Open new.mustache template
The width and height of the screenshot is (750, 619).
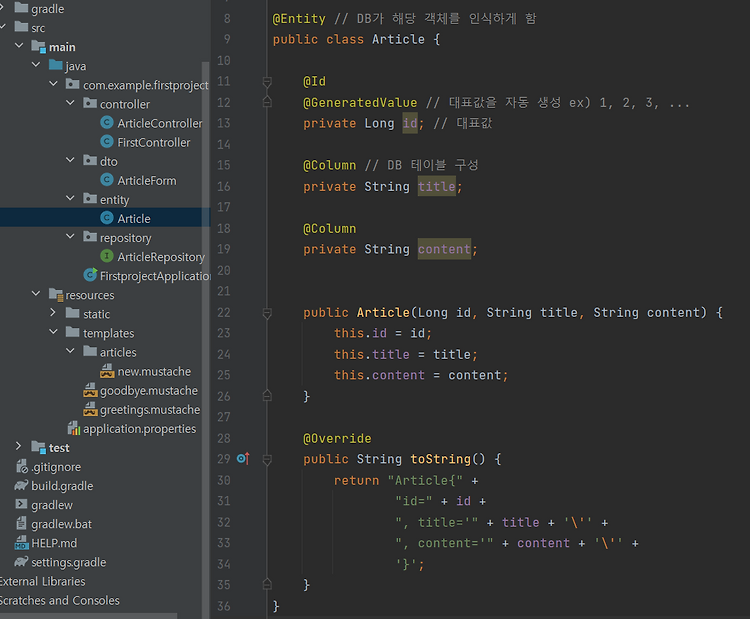click(154, 372)
